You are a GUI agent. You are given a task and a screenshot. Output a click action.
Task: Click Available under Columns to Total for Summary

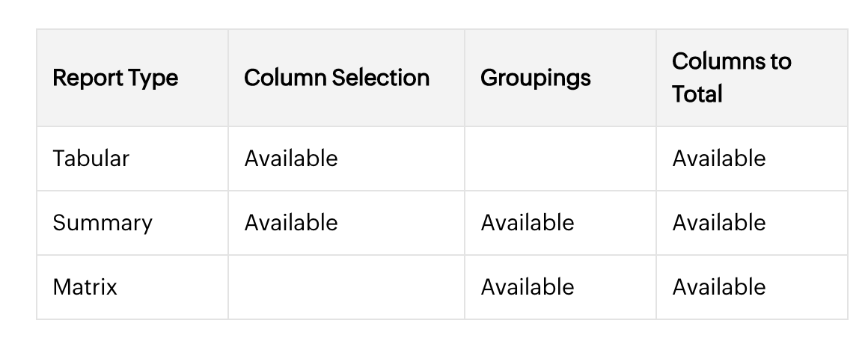718,223
